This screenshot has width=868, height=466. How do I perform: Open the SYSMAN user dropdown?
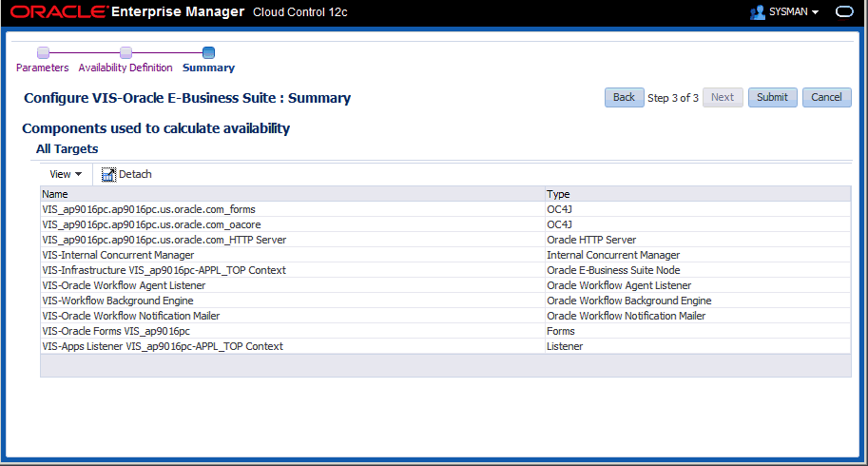(x=794, y=11)
